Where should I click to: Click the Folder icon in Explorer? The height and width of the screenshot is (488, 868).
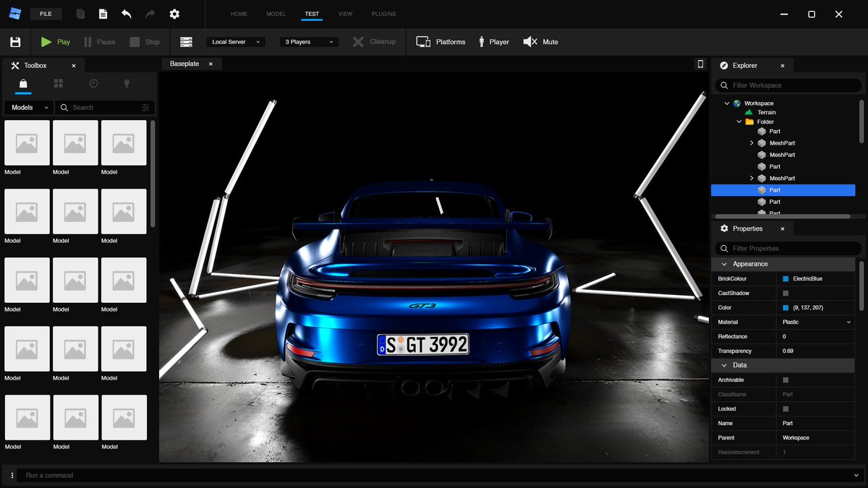[x=749, y=121]
